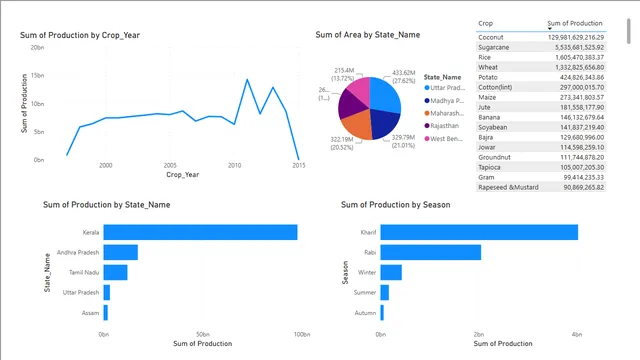The image size is (640, 360).
Task: Click the Uttar Prad... legend color marker
Action: tap(427, 88)
